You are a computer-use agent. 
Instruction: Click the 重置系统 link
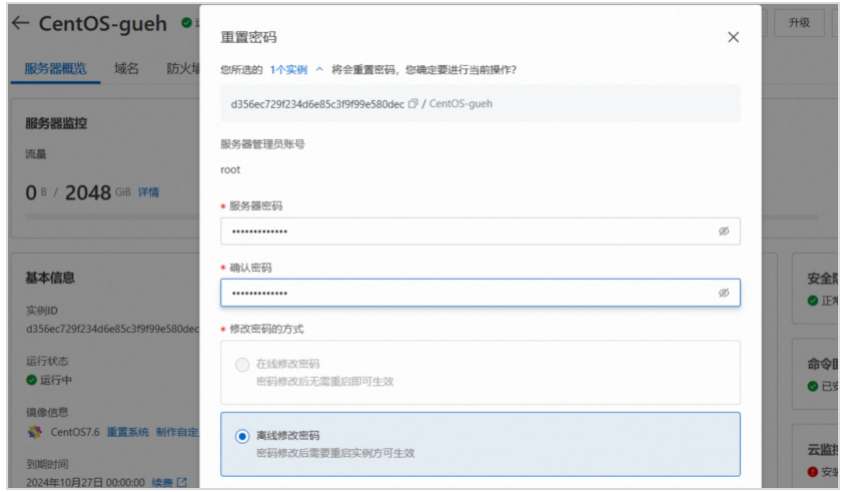pyautogui.click(x=127, y=432)
